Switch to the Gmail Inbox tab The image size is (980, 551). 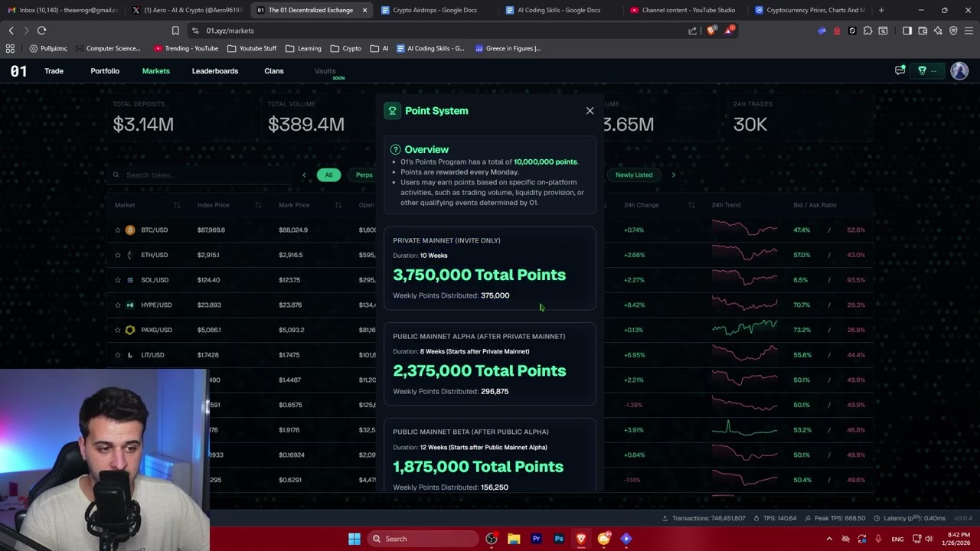click(63, 10)
